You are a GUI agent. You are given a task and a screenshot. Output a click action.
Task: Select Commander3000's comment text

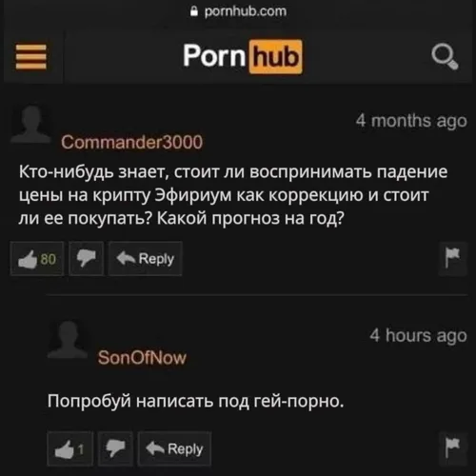point(233,195)
